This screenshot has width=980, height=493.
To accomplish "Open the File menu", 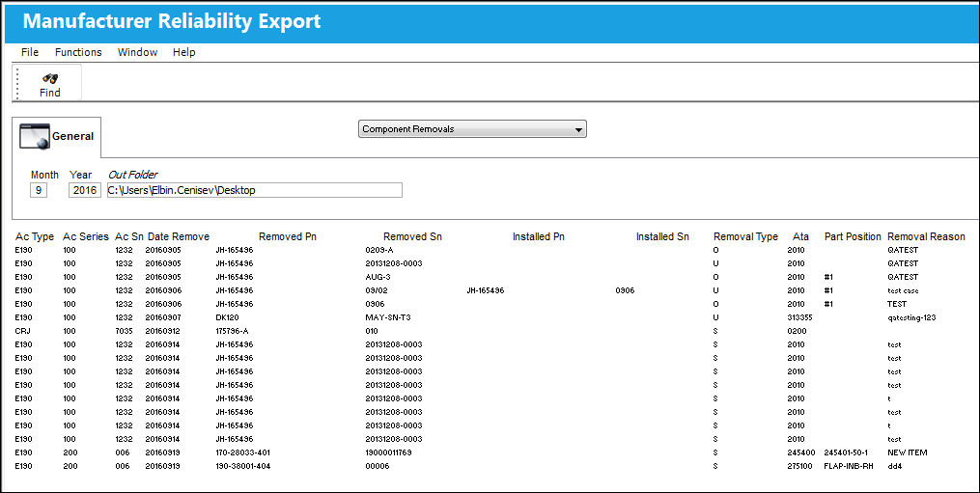I will (x=29, y=52).
